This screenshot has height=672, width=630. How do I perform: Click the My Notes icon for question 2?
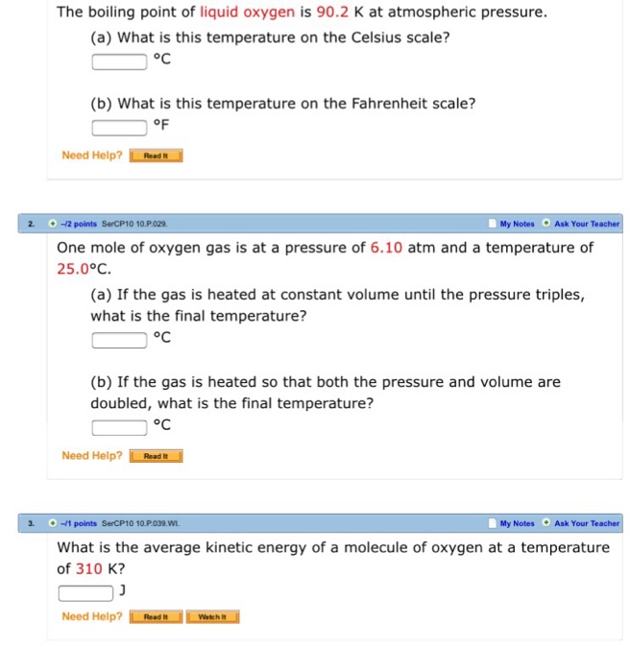[x=492, y=224]
